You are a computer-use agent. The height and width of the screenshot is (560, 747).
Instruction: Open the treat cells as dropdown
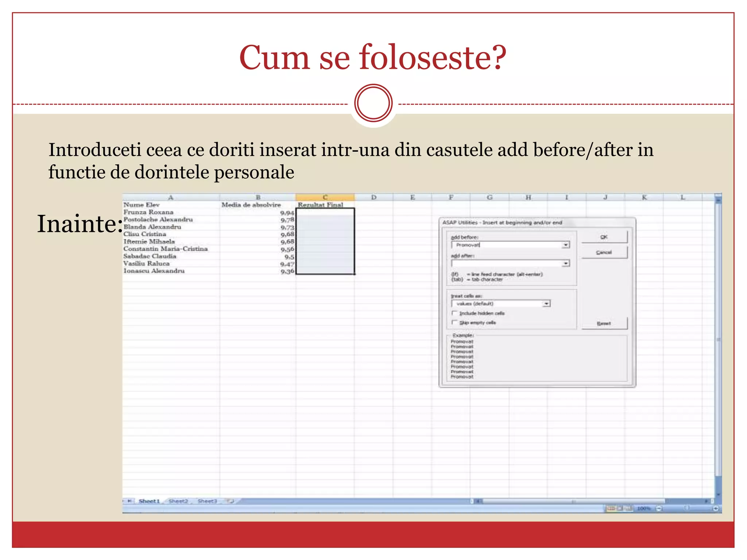coord(546,304)
